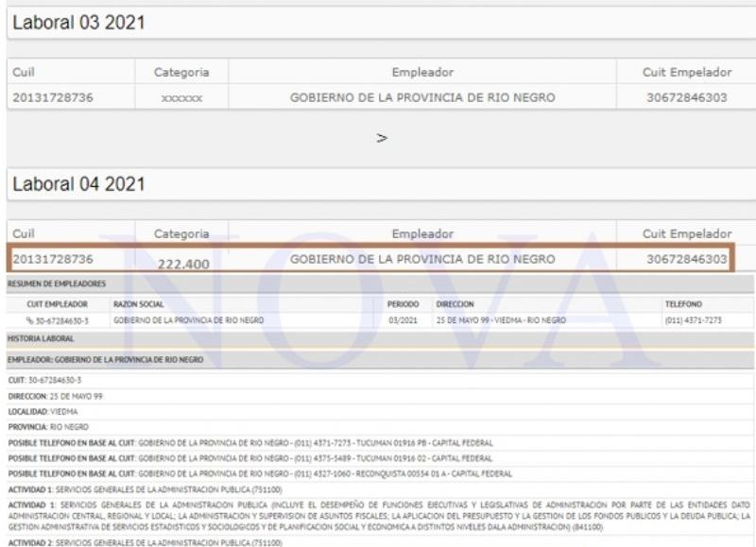Screen dimensions: 756x547
Task: Select the long ACTIVIDAD 1 description (841100)
Action: pyautogui.click(x=379, y=516)
